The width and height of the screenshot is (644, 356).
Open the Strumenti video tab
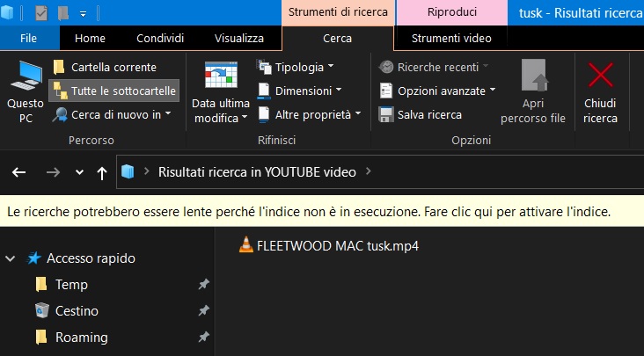point(451,39)
